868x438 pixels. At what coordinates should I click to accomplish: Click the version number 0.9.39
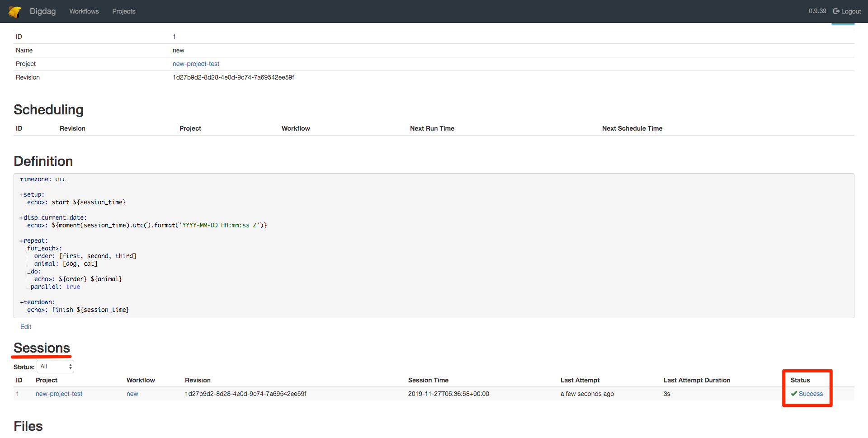(817, 11)
